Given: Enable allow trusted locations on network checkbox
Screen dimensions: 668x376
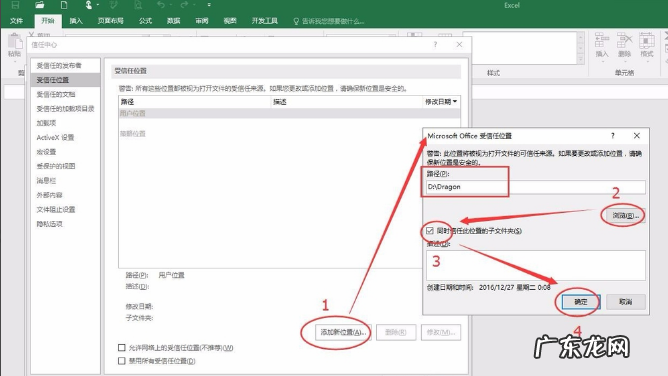Looking at the screenshot, I should click(122, 348).
